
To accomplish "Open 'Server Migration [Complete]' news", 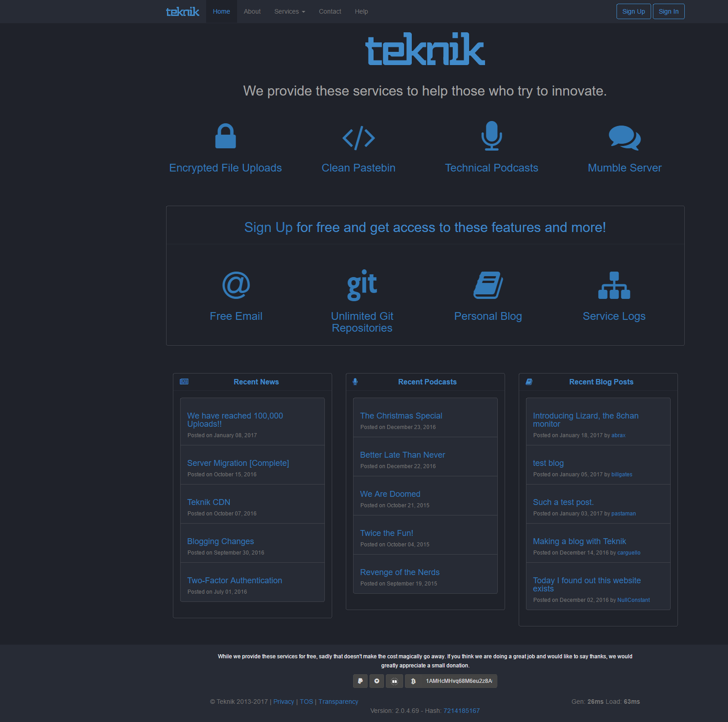I will pos(238,463).
